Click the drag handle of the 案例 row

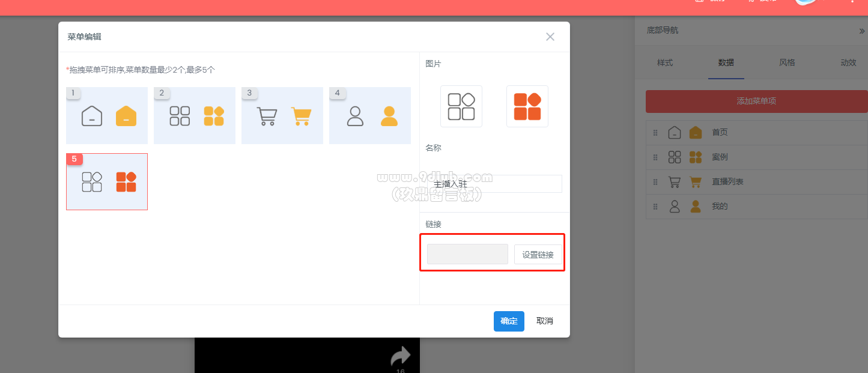[655, 157]
